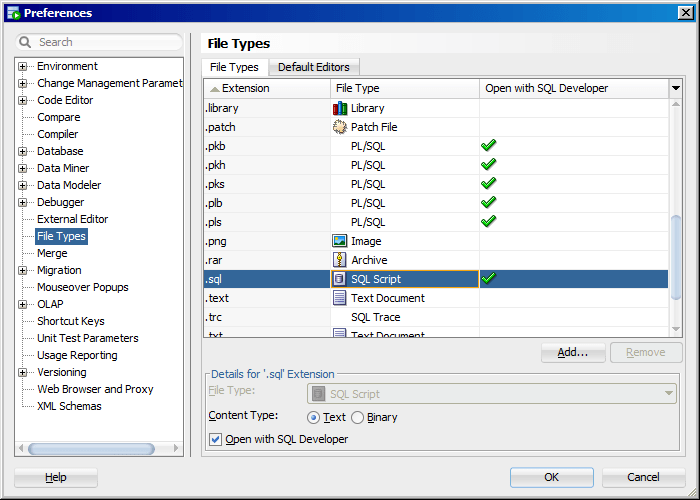Click the Patch File gear icon
This screenshot has width=700, height=500.
[340, 127]
